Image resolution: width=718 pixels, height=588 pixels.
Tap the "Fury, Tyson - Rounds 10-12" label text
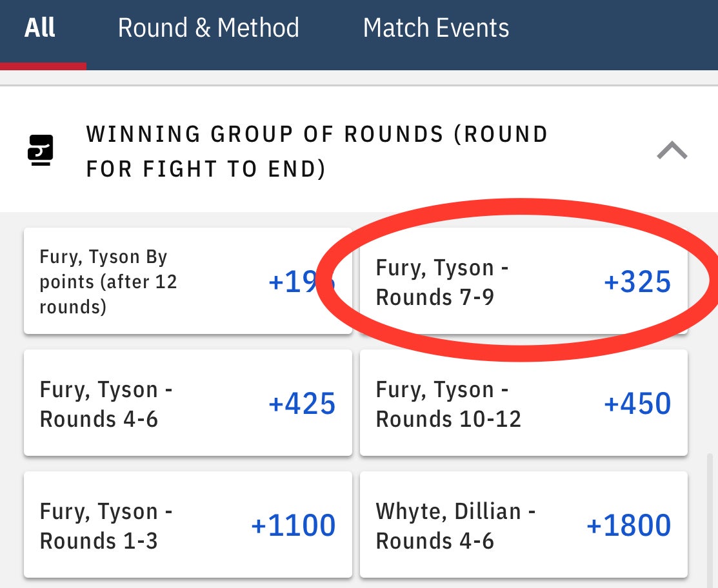[448, 404]
